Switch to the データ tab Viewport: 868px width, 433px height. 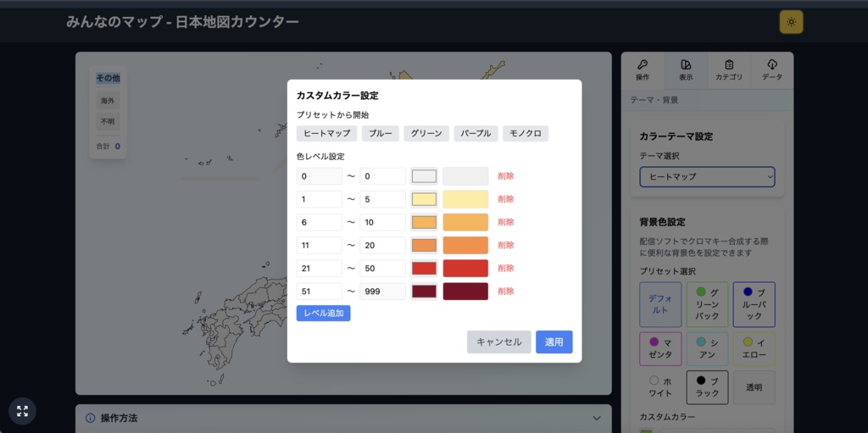point(772,70)
